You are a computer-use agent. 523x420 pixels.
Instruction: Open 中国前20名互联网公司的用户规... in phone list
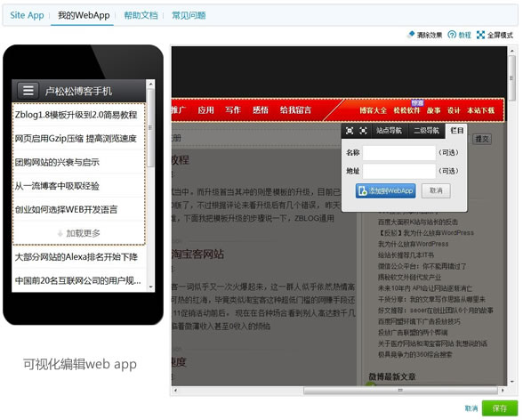click(x=78, y=280)
